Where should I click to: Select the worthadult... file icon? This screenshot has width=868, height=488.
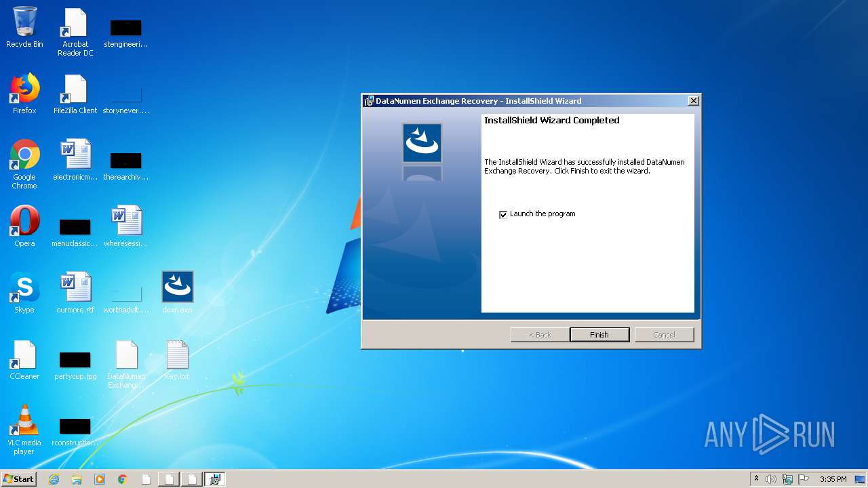(x=126, y=300)
